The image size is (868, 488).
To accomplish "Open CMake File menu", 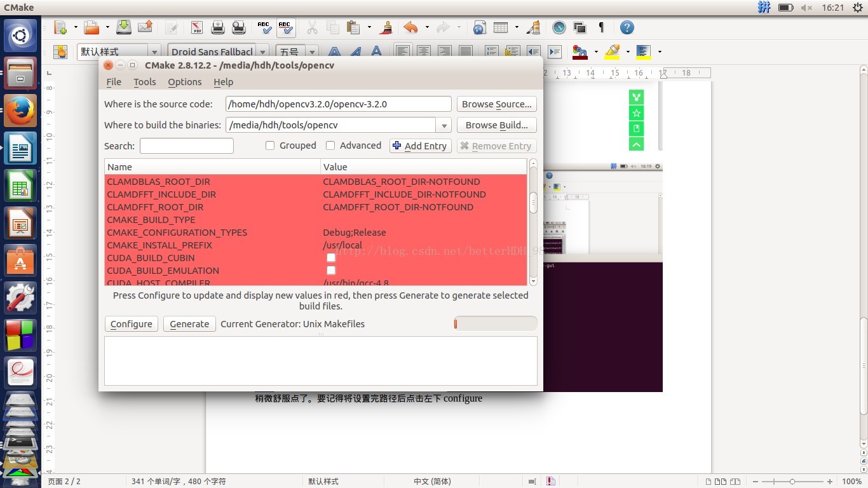I will tap(114, 82).
